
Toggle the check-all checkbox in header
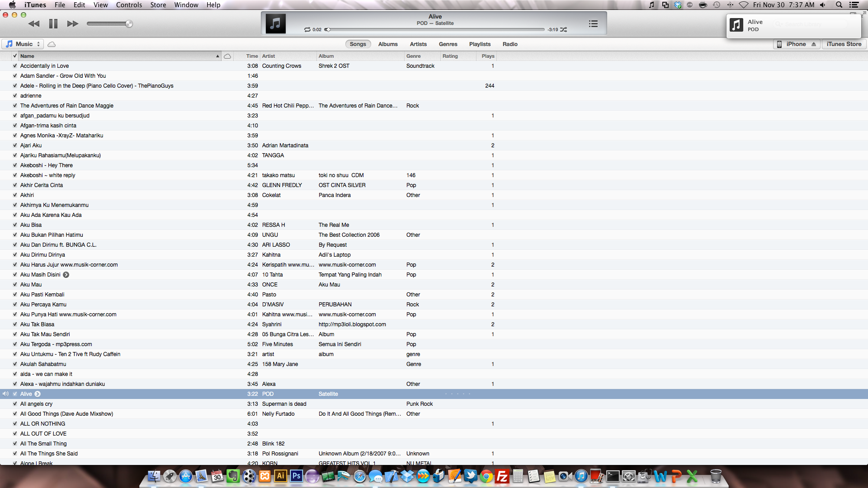15,56
